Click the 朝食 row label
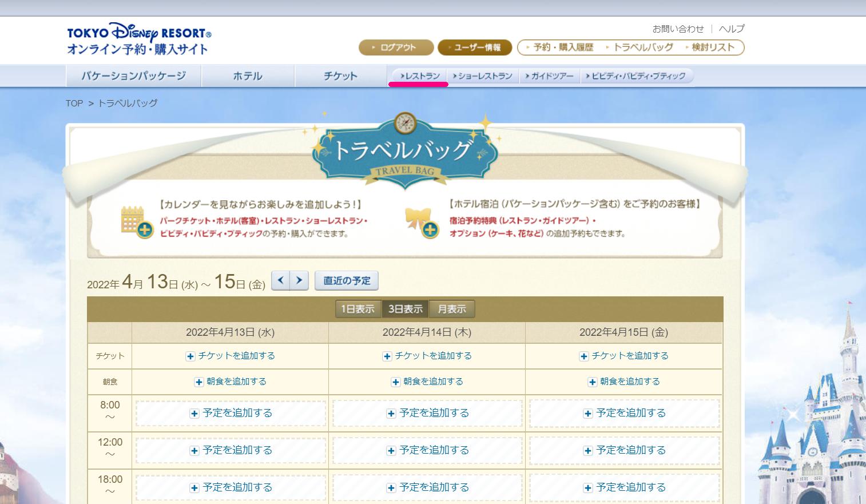The height and width of the screenshot is (504, 866). click(x=110, y=382)
